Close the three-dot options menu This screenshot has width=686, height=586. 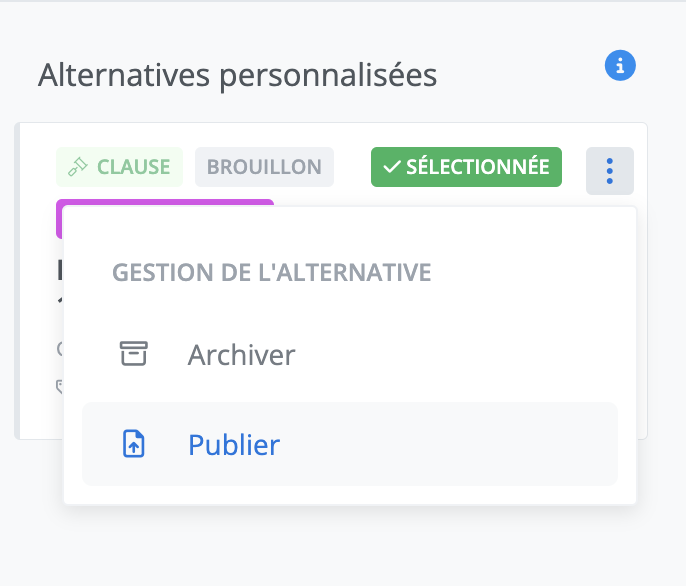609,171
